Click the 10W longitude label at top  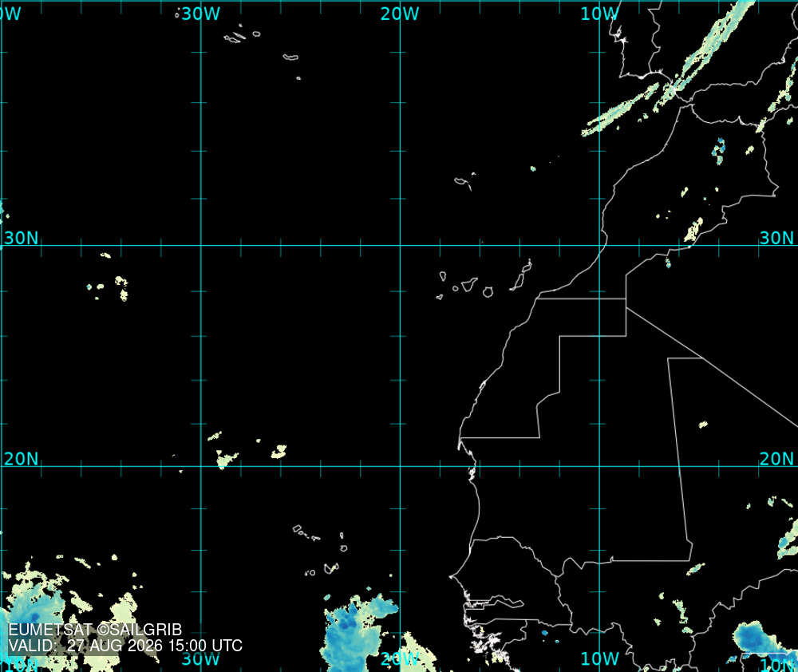[x=599, y=14]
